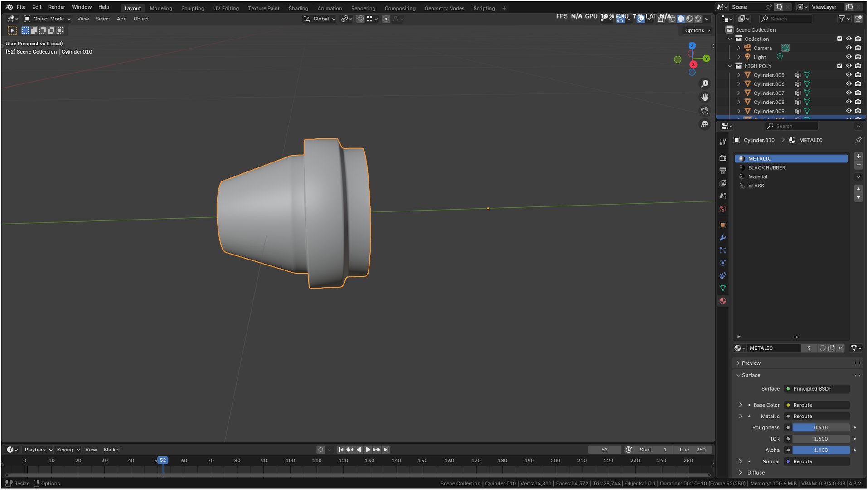Hide Camera in viewport
868x490 pixels.
click(849, 48)
